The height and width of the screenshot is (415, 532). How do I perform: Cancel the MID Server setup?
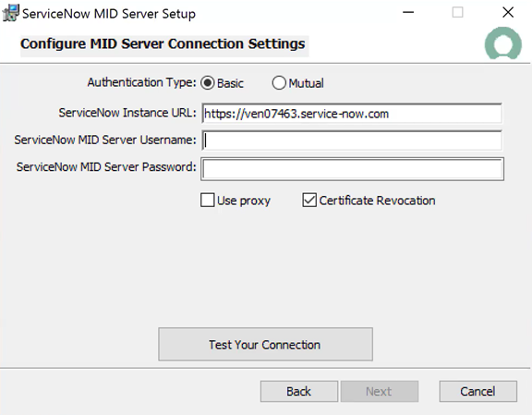[478, 391]
